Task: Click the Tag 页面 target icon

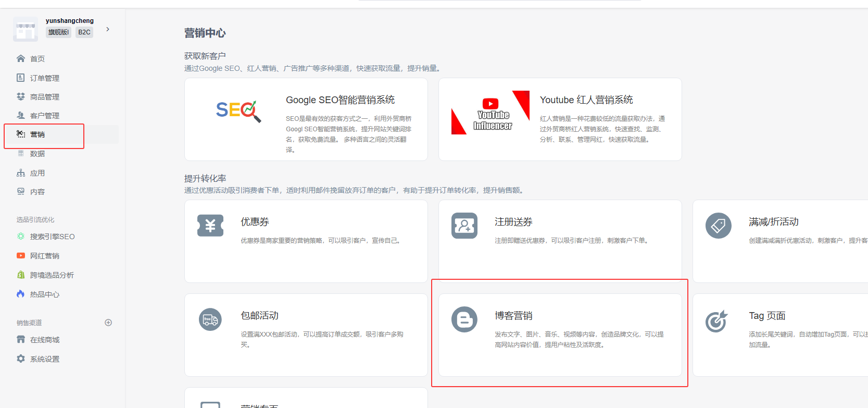Action: [716, 321]
